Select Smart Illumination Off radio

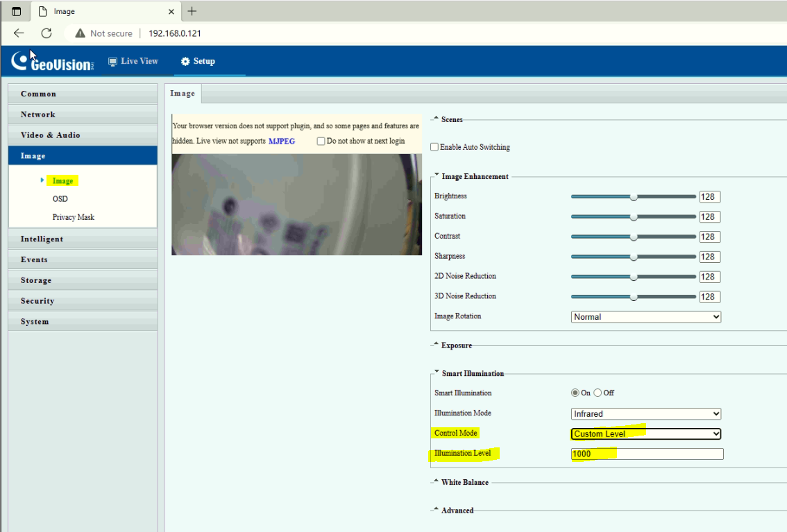click(598, 393)
